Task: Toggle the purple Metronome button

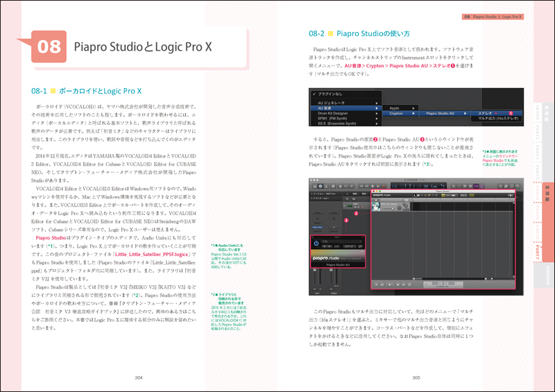Action: pos(481,186)
